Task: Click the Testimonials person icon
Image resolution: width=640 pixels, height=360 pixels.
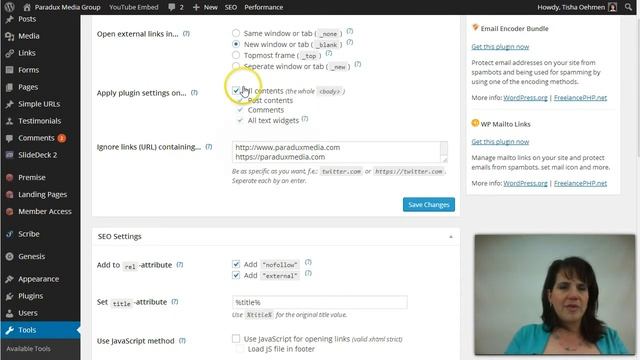Action: (x=9, y=121)
